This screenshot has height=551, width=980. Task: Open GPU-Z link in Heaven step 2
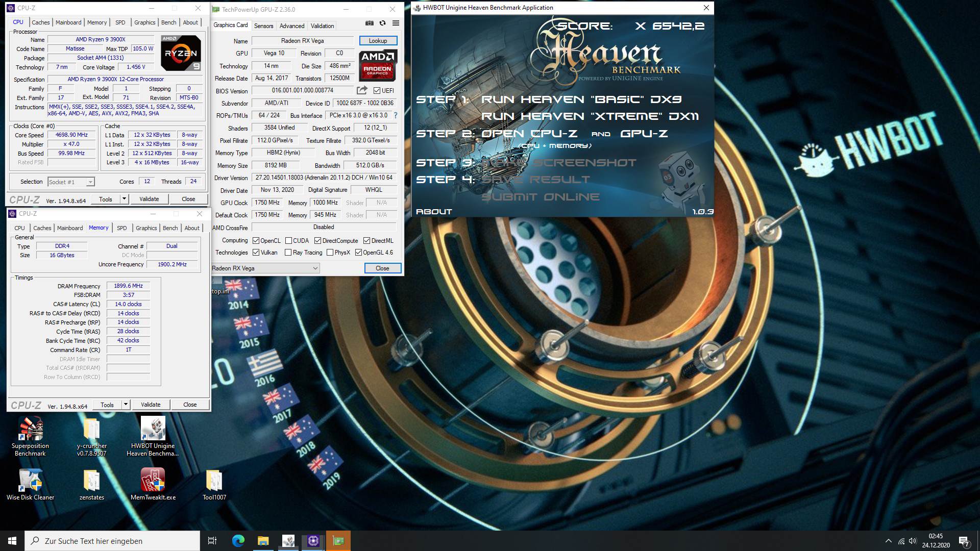click(x=644, y=134)
